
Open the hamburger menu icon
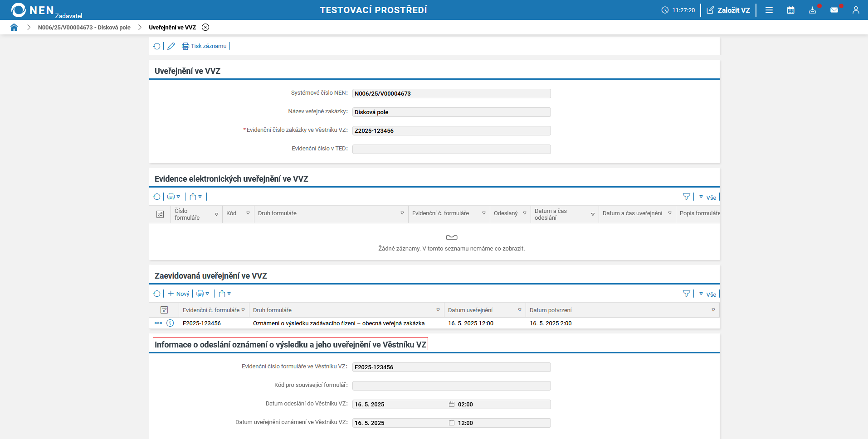(769, 10)
